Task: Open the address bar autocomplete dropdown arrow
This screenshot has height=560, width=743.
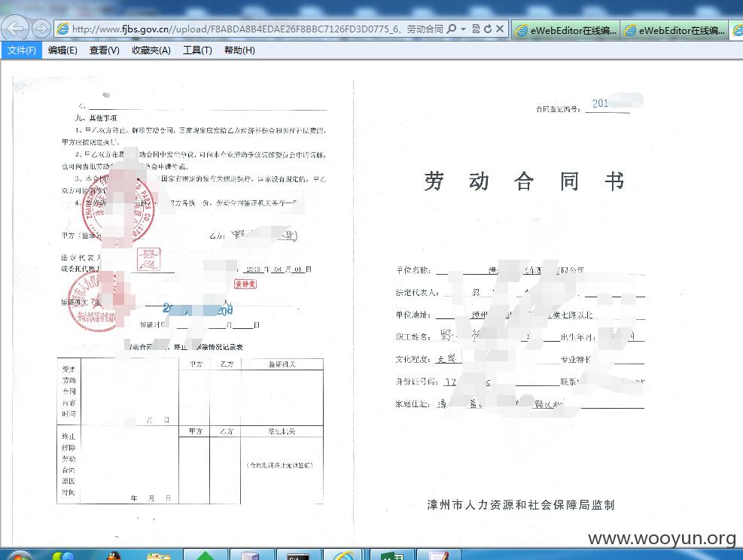Action: [464, 29]
